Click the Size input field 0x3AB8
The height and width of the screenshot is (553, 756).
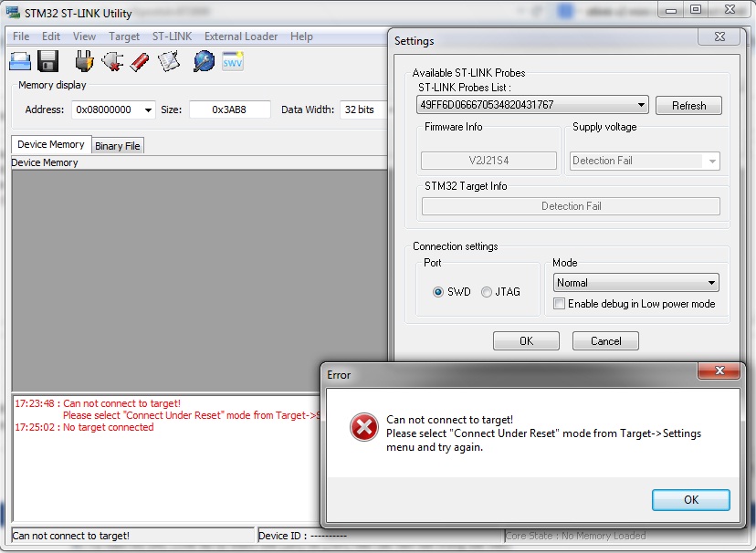[229, 110]
